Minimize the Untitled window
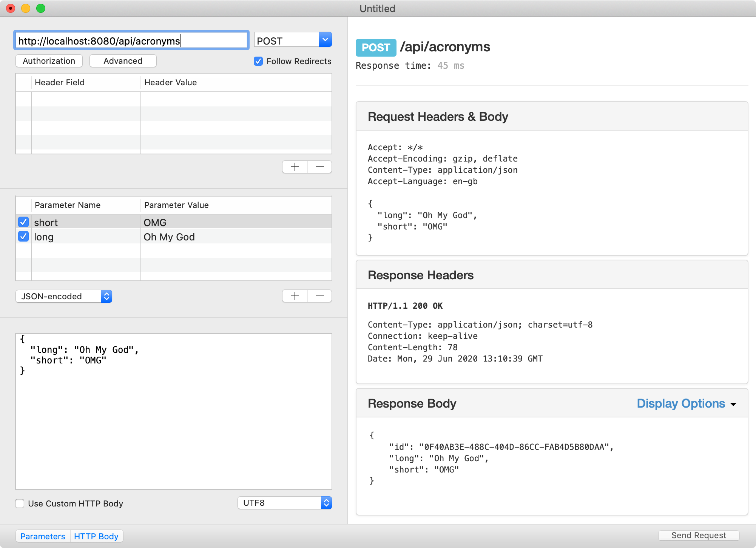The height and width of the screenshot is (548, 756). pyautogui.click(x=26, y=8)
